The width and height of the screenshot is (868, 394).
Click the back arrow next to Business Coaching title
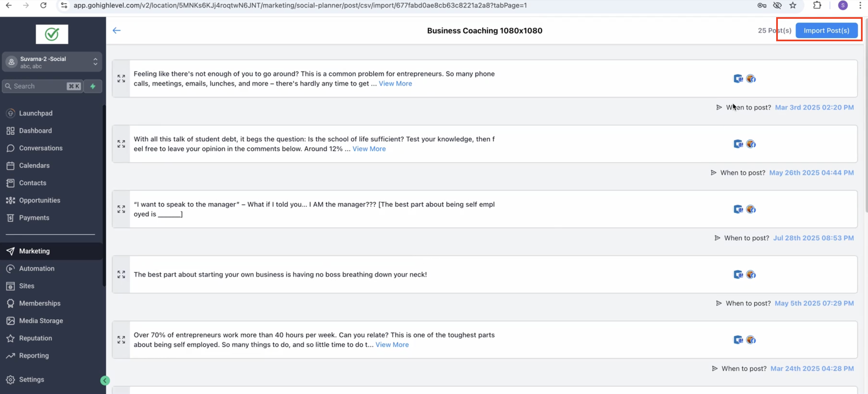[x=117, y=30]
